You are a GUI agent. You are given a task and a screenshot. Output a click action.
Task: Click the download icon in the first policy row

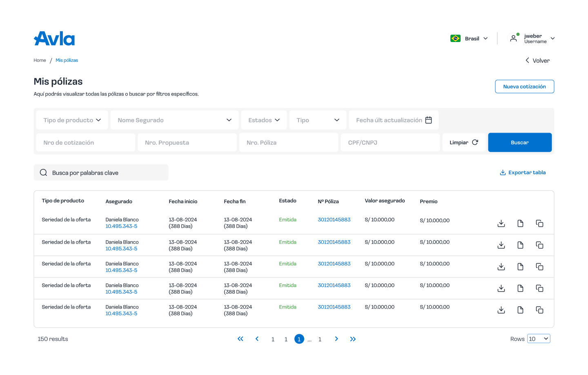pos(501,224)
